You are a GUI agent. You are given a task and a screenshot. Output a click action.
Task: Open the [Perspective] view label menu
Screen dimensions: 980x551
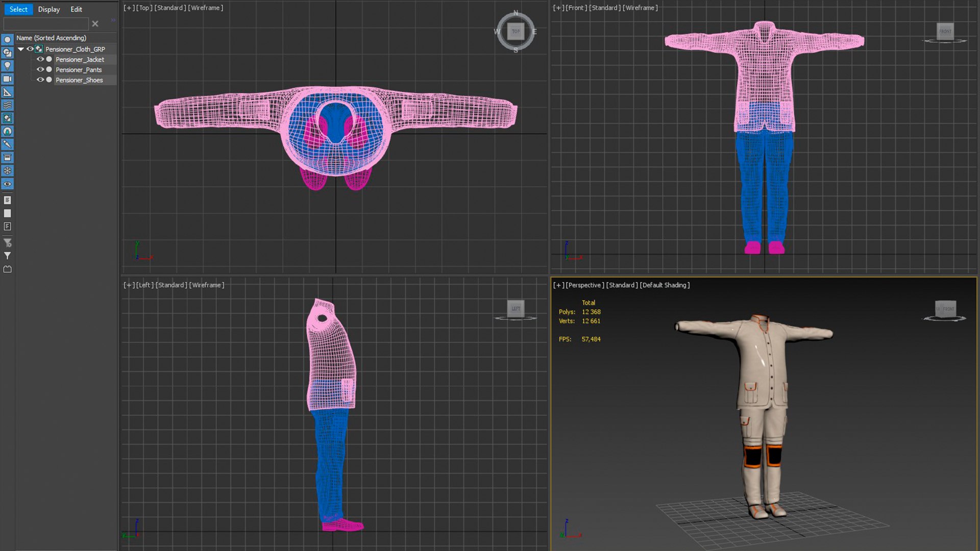pos(584,285)
